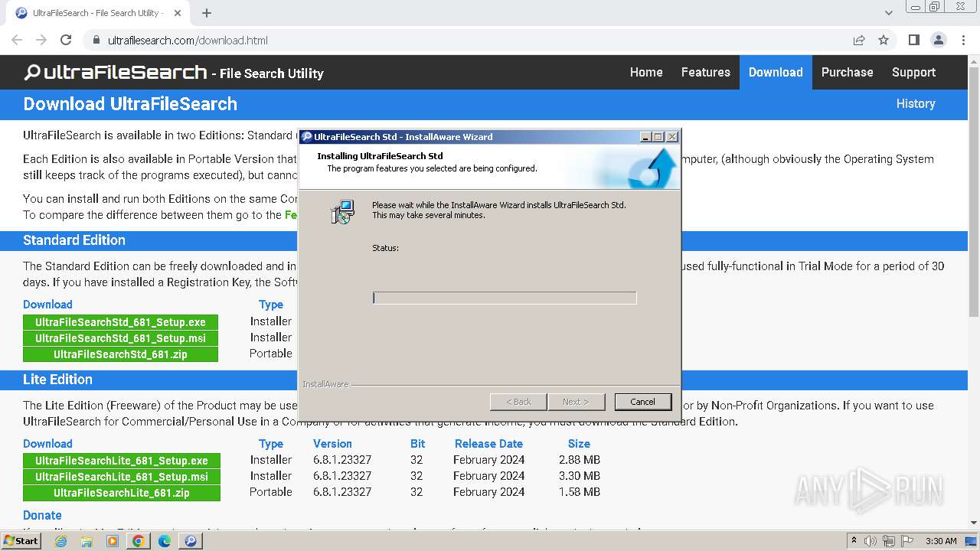Click the Donate heading

click(42, 515)
